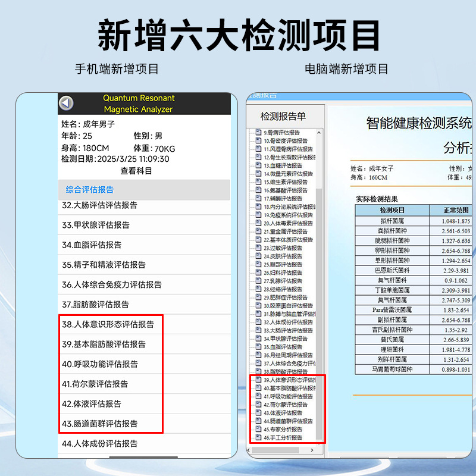Open 31.脉搏与脑血管评估报告 tree entry

pos(290,314)
